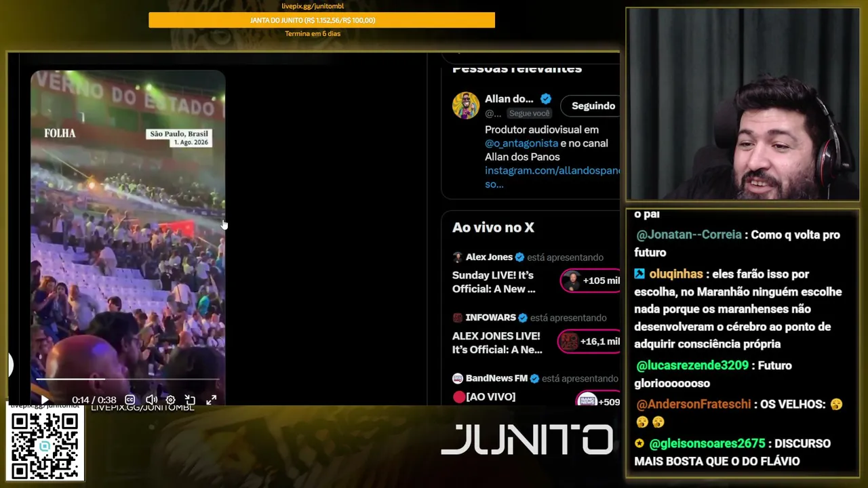868x488 pixels.
Task: Click the livepix.gg/junitombl text at top
Action: pyautogui.click(x=313, y=6)
